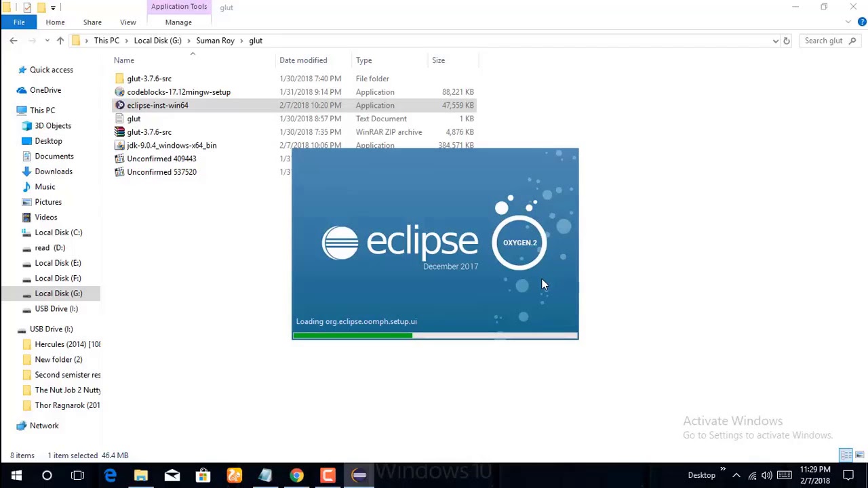
Task: Switch to the View ribbon tab
Action: point(127,22)
